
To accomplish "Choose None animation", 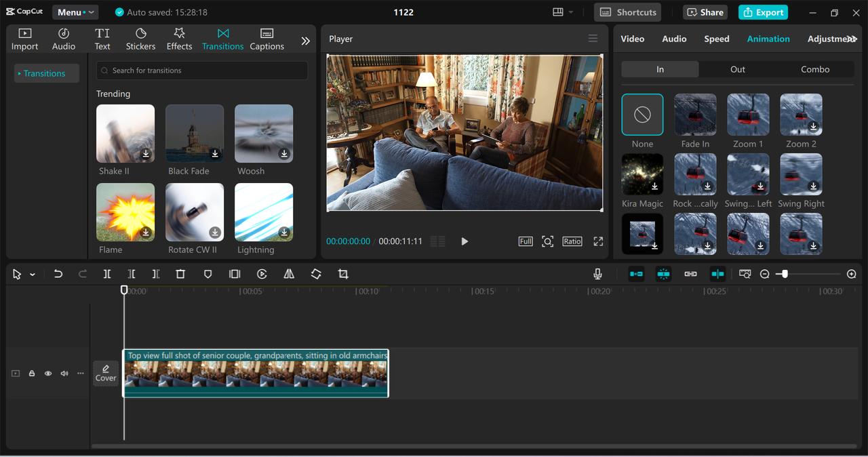I will (x=642, y=115).
